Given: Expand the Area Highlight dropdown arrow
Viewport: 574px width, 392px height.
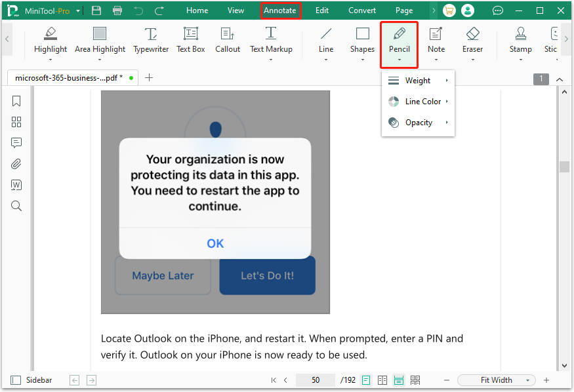Looking at the screenshot, I should (100, 60).
